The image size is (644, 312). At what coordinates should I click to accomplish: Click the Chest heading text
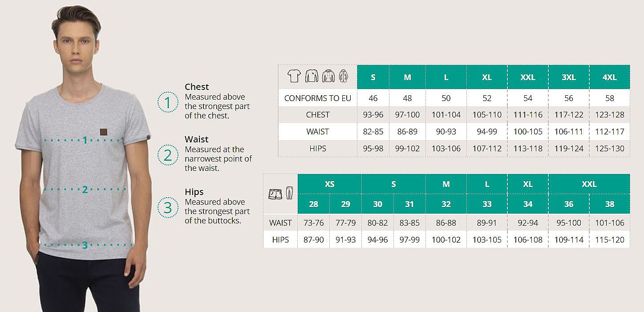tap(197, 87)
